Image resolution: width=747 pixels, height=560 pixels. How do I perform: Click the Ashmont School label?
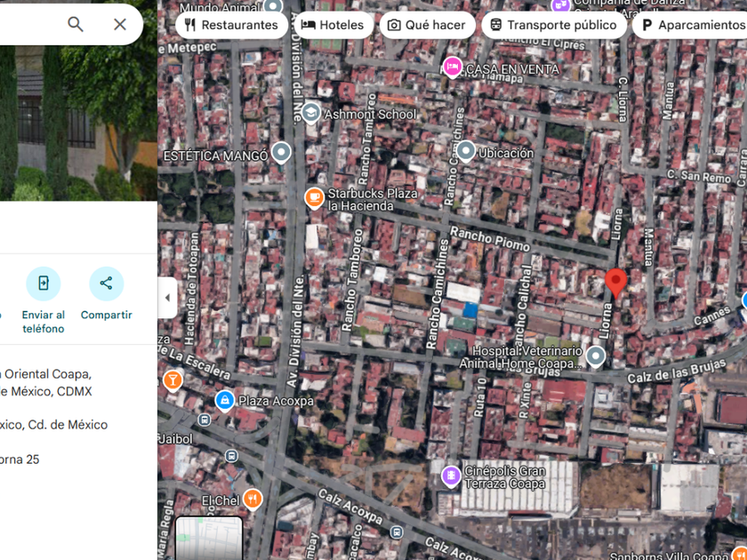(370, 115)
